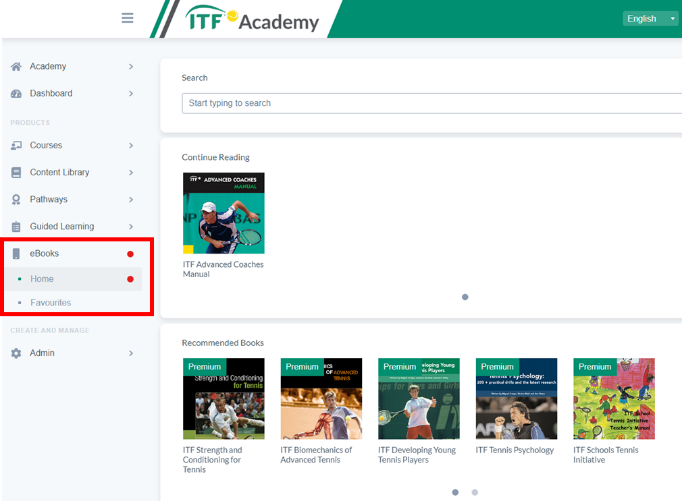Click Premium badge on Schools Tennis Initiative

(595, 367)
